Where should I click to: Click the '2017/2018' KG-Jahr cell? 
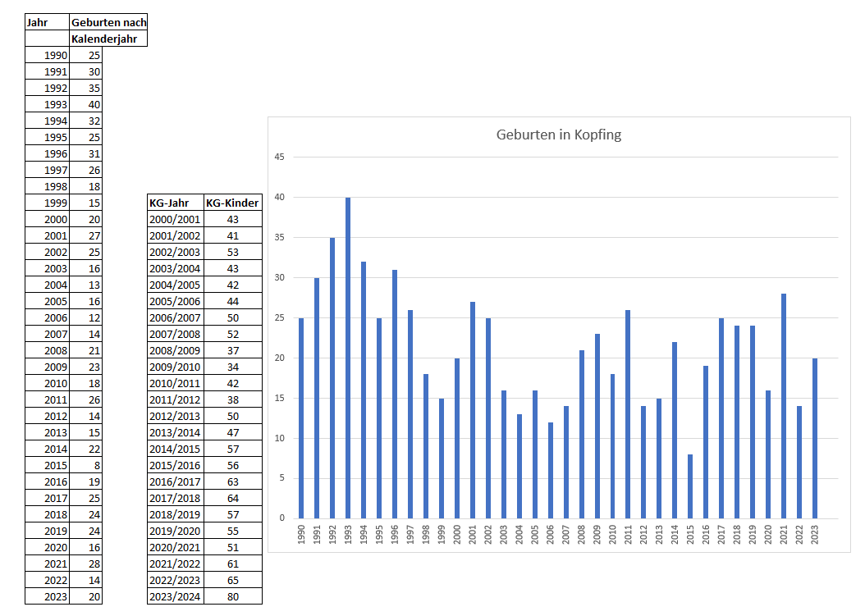click(x=175, y=498)
